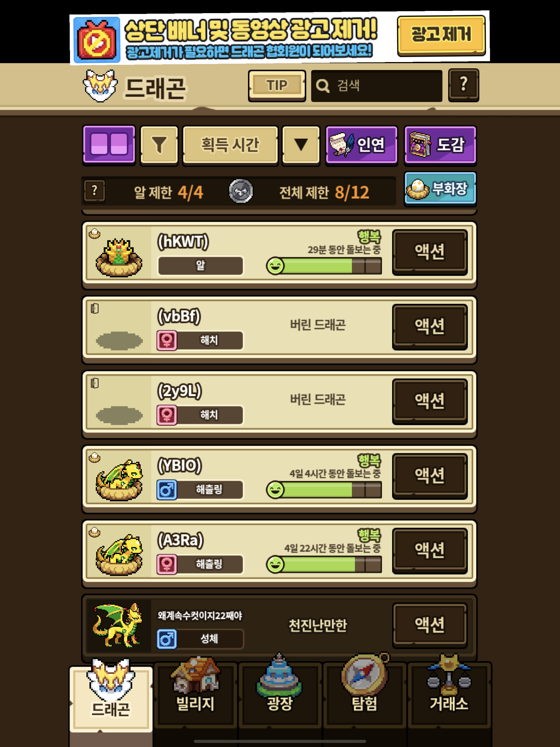Open the 도감 encyclopedia book
Viewport: 560px width, 747px height.
[x=440, y=145]
